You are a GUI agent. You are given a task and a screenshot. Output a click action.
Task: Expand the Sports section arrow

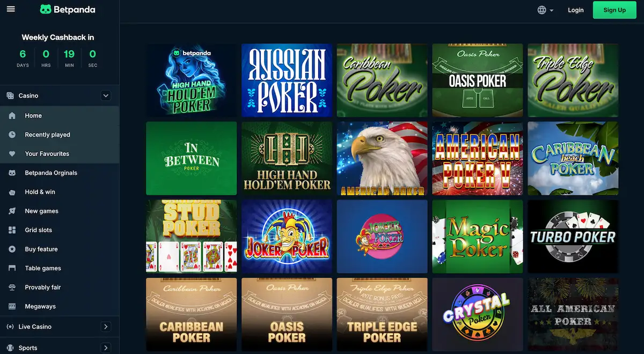pos(106,348)
